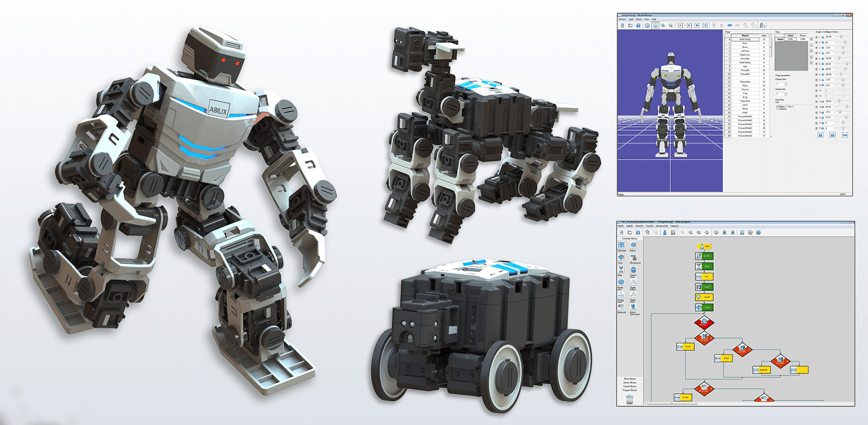868x425 pixels.
Task: Click the zoom in magnifier in motion editor
Action: [x=663, y=26]
